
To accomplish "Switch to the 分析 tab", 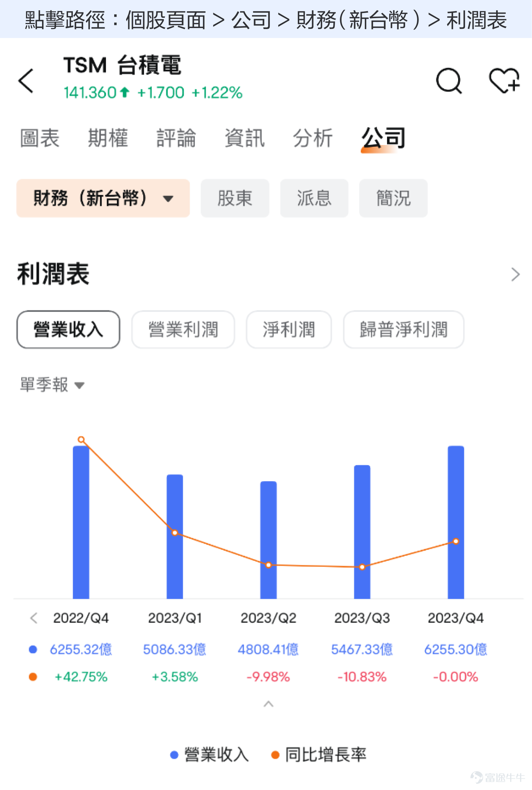I will [313, 139].
